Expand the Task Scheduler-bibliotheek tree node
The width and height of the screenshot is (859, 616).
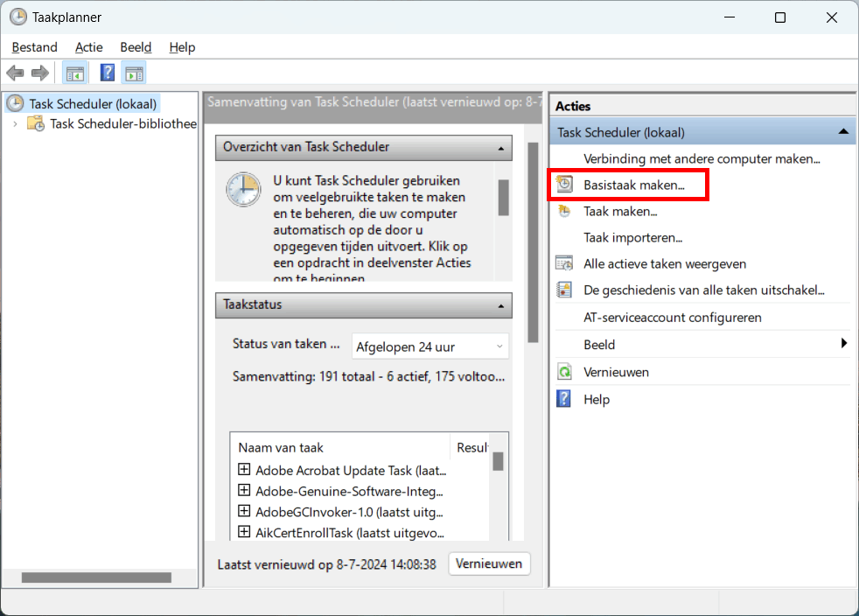tap(15, 123)
